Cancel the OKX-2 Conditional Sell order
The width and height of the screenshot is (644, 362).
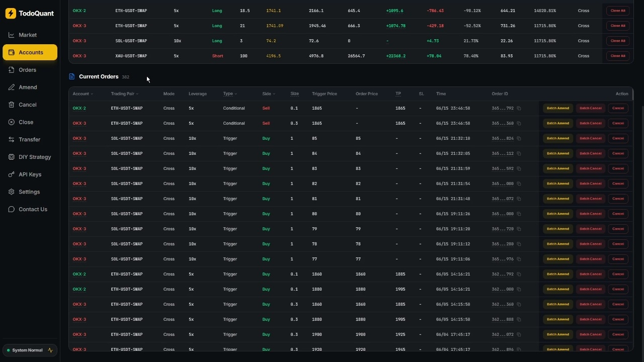point(618,108)
